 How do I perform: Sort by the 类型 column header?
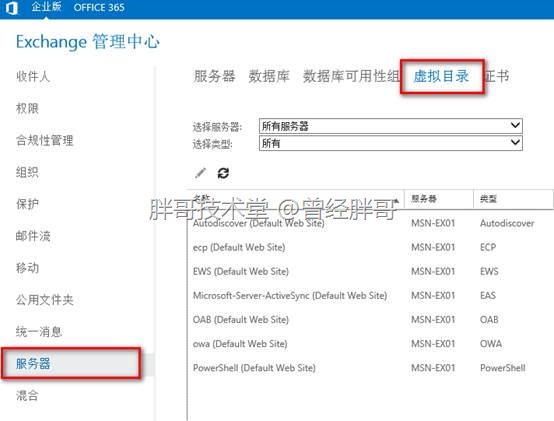(513, 198)
